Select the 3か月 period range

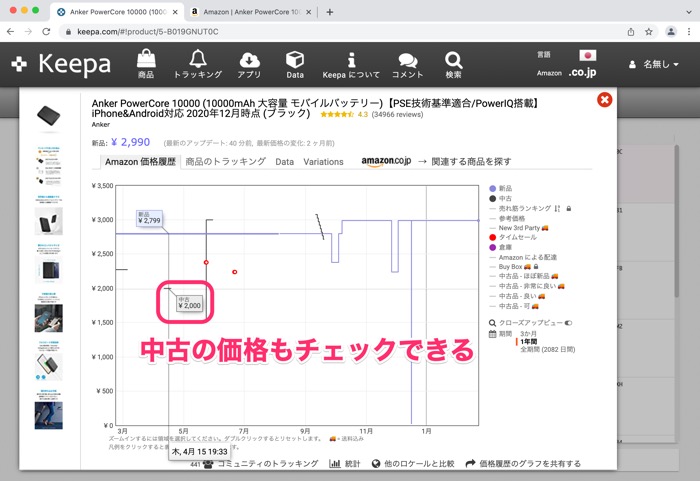tap(528, 334)
